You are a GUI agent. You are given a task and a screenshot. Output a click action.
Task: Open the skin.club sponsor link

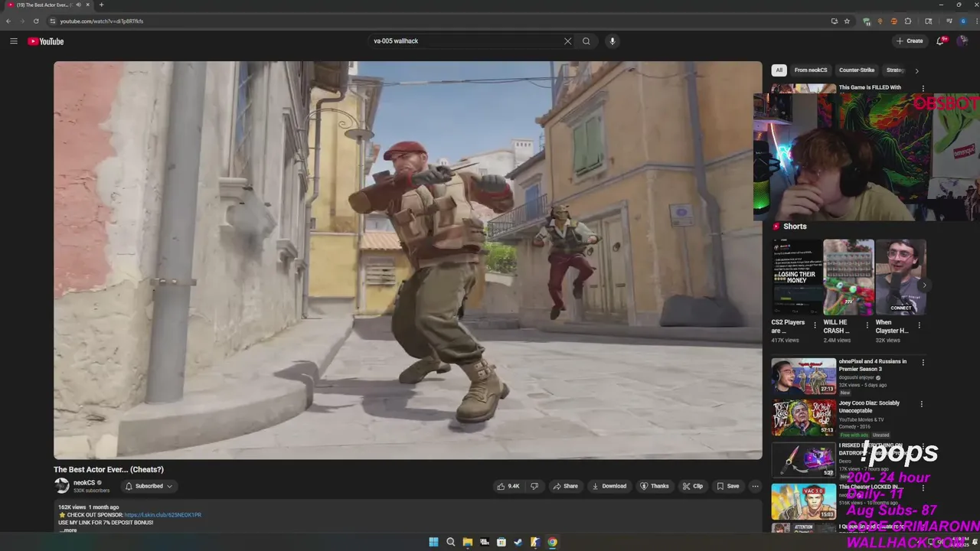coord(163,515)
